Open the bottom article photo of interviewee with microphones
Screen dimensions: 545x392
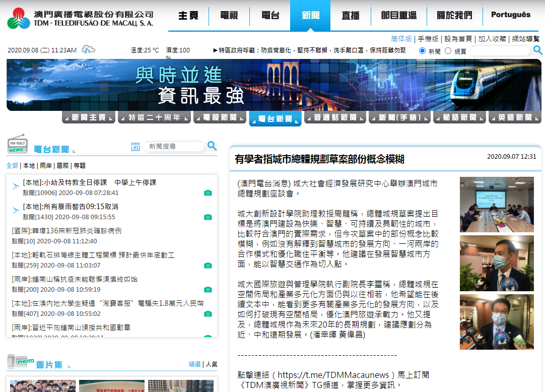pyautogui.click(x=497, y=322)
